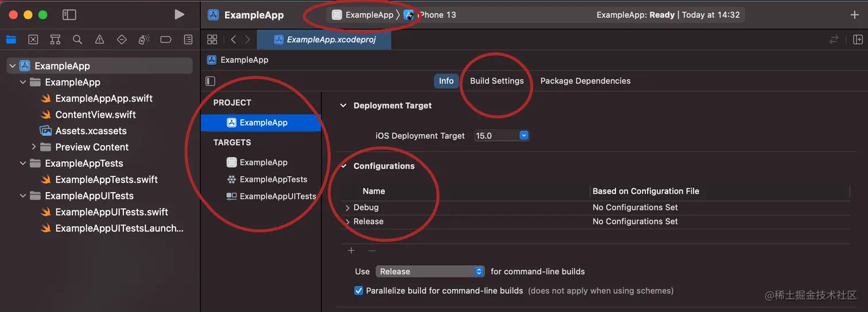Screen dimensions: 868x312
Task: Go back in editor history
Action: coord(233,40)
